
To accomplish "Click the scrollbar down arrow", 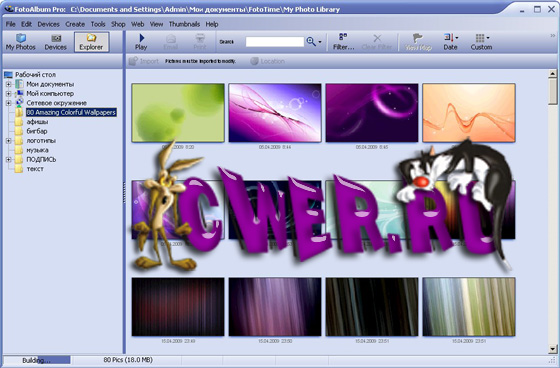I will point(552,349).
